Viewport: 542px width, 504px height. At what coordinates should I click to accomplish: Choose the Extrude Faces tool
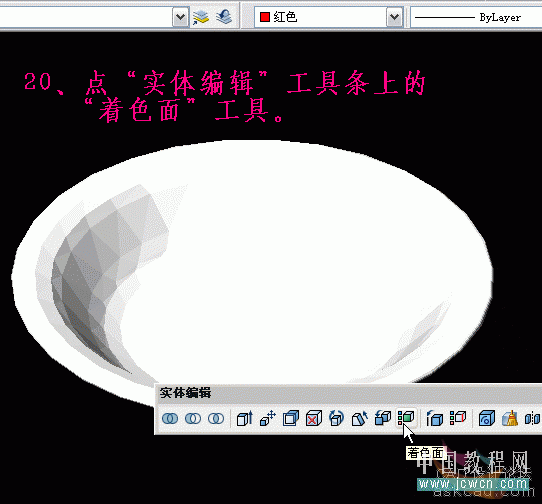pyautogui.click(x=245, y=419)
